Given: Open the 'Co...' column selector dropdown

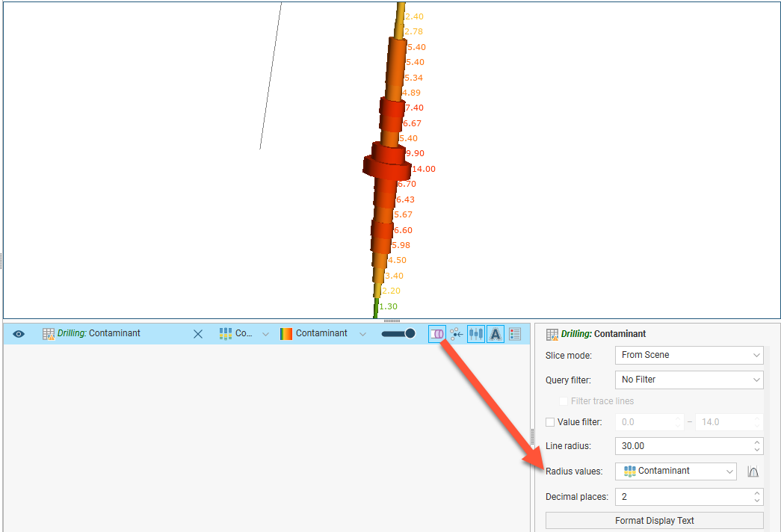Looking at the screenshot, I should pos(244,334).
